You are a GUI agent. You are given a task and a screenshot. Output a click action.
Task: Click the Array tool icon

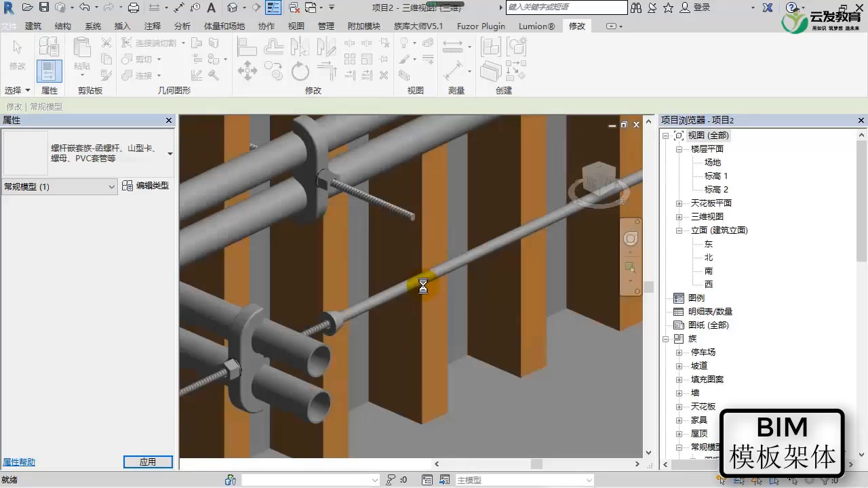coord(350,59)
